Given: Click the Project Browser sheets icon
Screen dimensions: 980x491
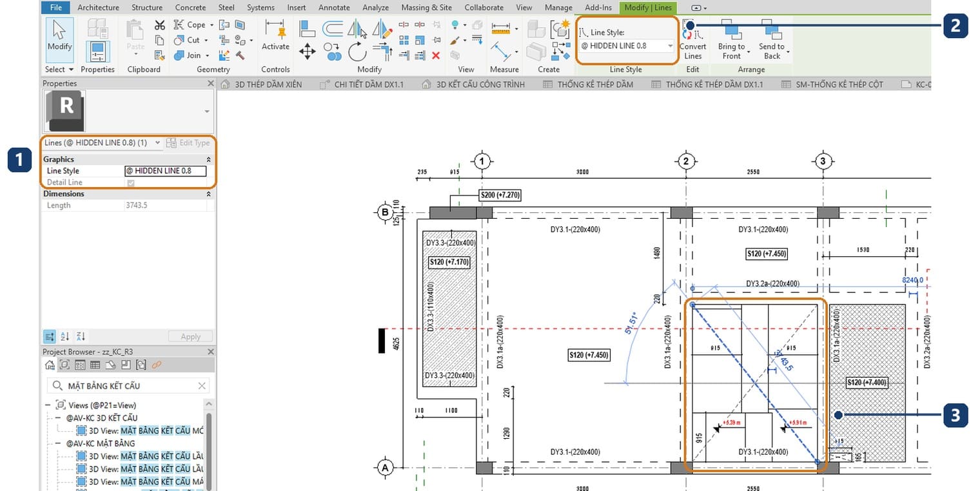Looking at the screenshot, I should (110, 365).
